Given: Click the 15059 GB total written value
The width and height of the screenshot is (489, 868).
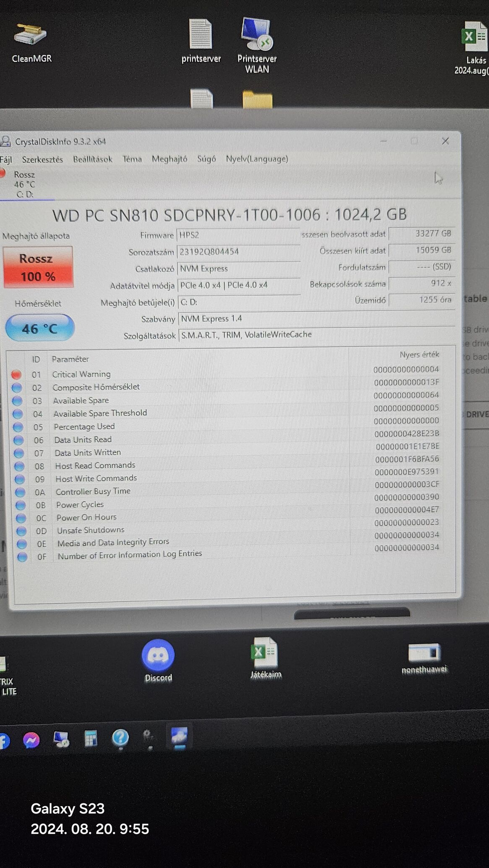Looking at the screenshot, I should tap(421, 250).
